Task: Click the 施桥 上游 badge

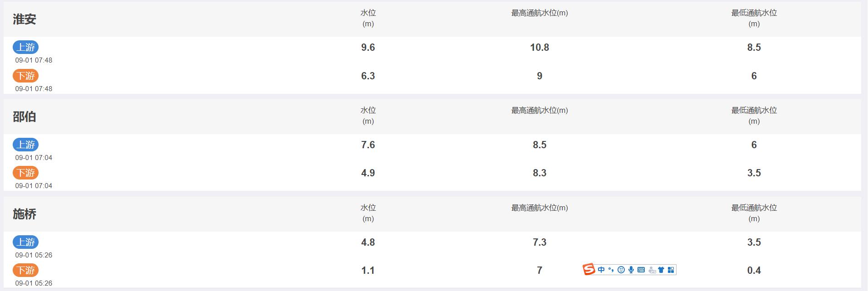Action: (x=25, y=242)
